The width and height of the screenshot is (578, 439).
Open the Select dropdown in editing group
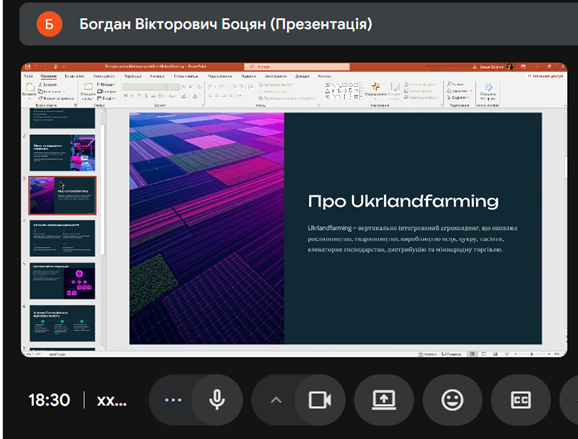pos(457,98)
